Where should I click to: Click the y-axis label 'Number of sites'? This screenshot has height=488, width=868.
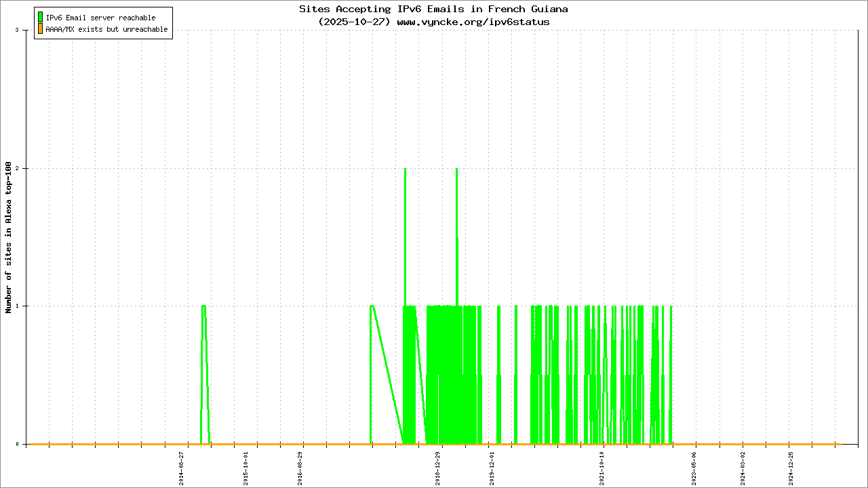point(9,237)
